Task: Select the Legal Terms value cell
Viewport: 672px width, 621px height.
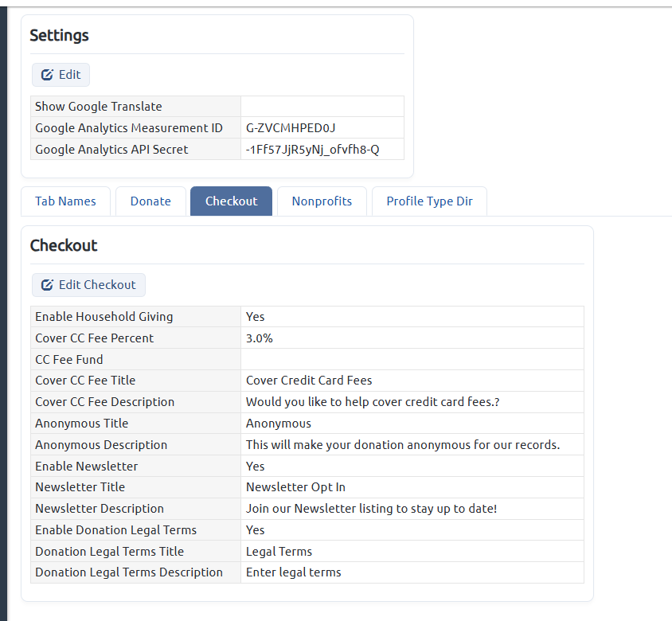Action: point(412,551)
